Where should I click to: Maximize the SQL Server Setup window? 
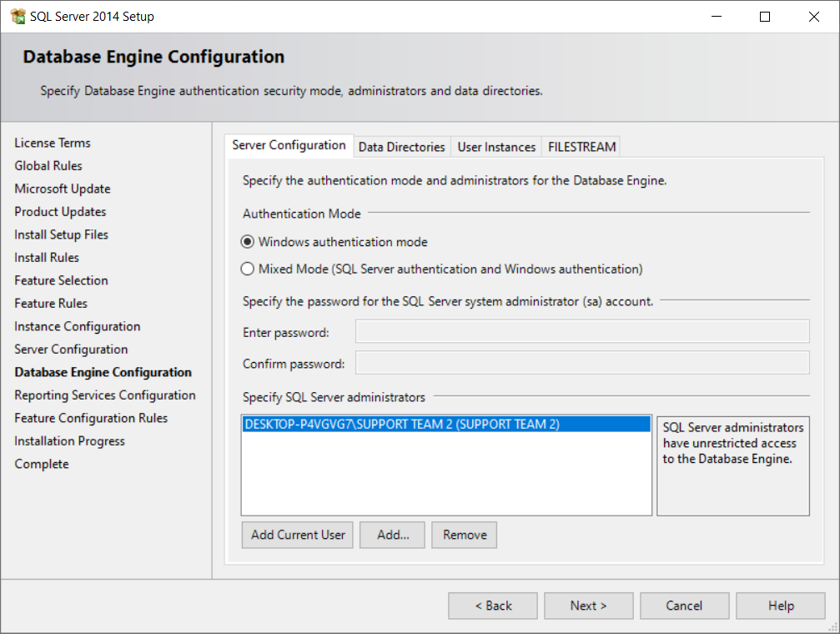tap(765, 17)
